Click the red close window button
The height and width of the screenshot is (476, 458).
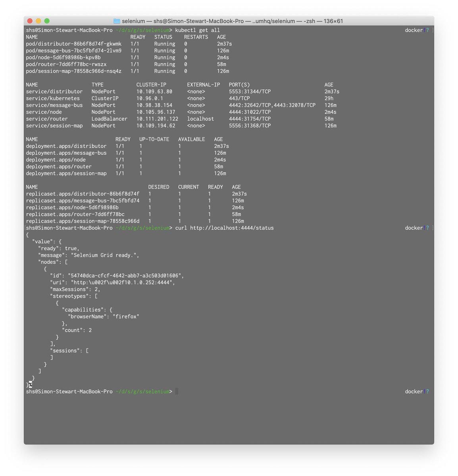point(29,21)
